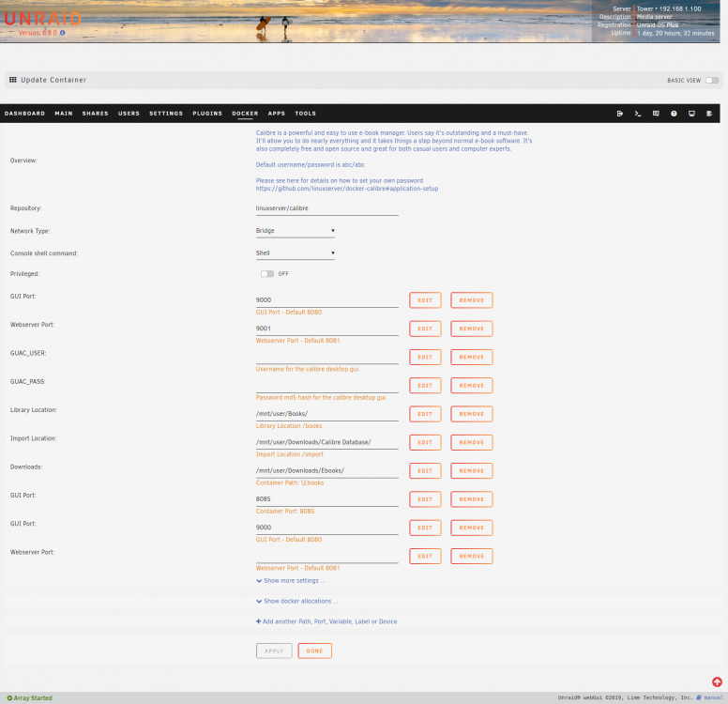Remove the Library Location path

pos(471,414)
